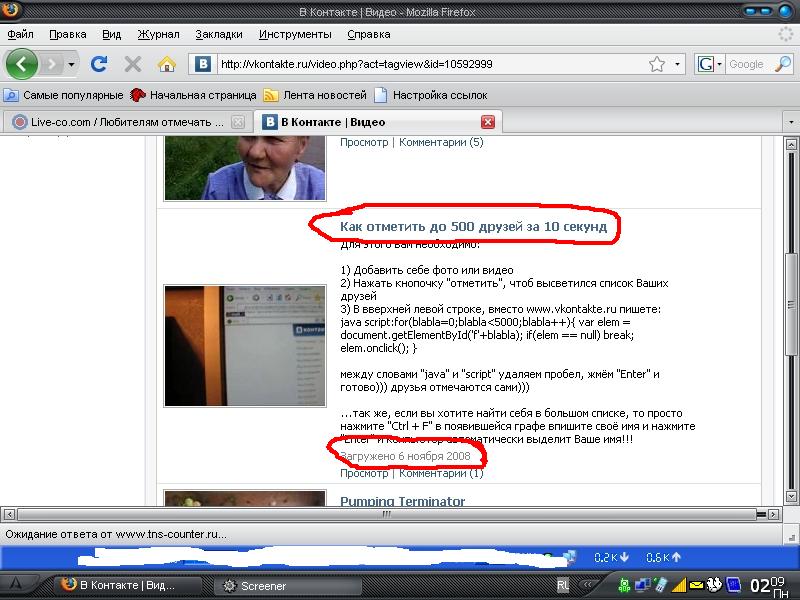
Task: Open the Инструменты menu
Action: pyautogui.click(x=295, y=34)
